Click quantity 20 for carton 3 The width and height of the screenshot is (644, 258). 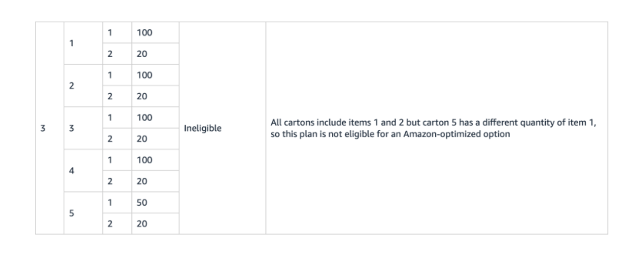coord(142,139)
